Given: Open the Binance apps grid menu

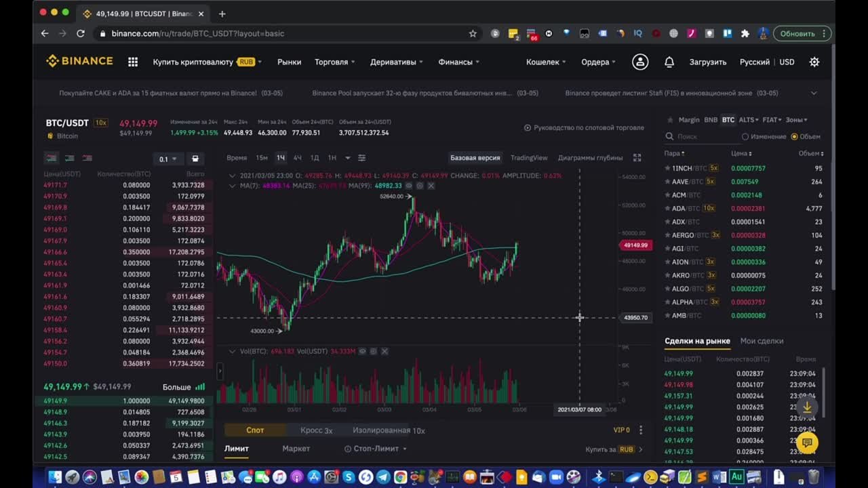Looking at the screenshot, I should click(133, 62).
